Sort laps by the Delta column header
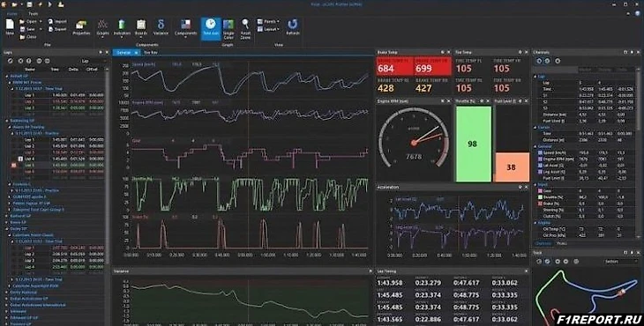 point(73,70)
